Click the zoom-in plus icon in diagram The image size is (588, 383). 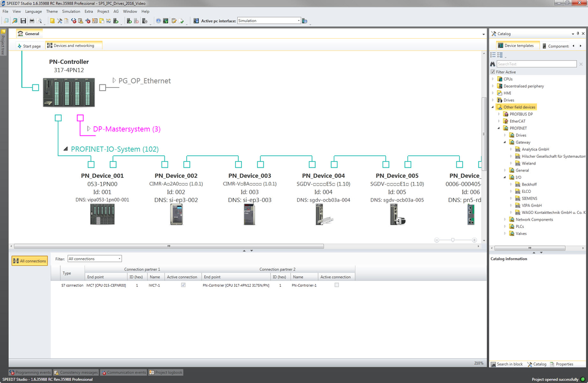(x=474, y=240)
